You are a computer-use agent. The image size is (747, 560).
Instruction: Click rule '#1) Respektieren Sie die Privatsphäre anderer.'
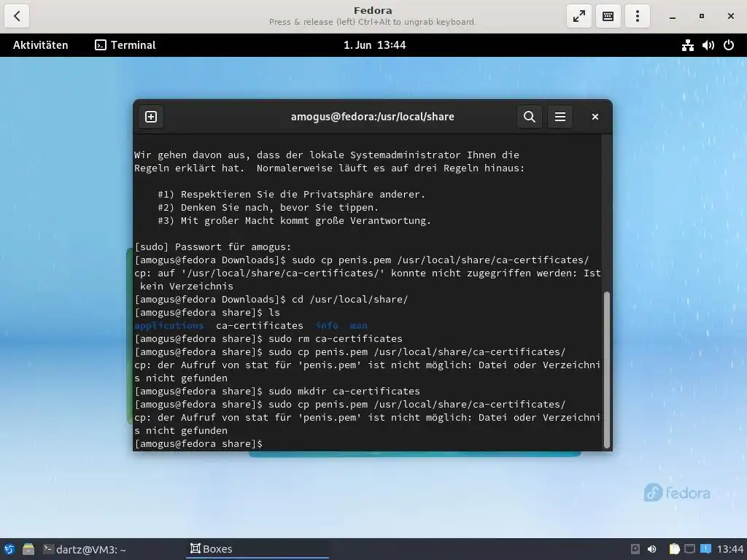292,194
